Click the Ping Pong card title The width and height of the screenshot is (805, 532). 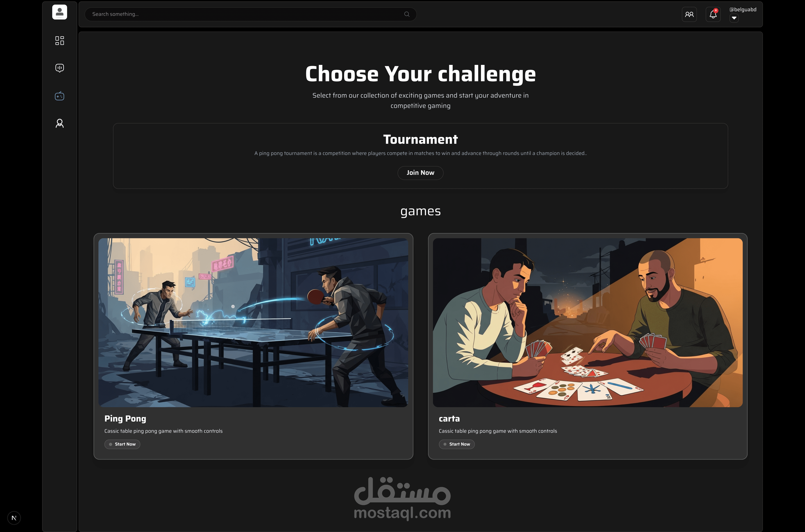click(x=125, y=419)
